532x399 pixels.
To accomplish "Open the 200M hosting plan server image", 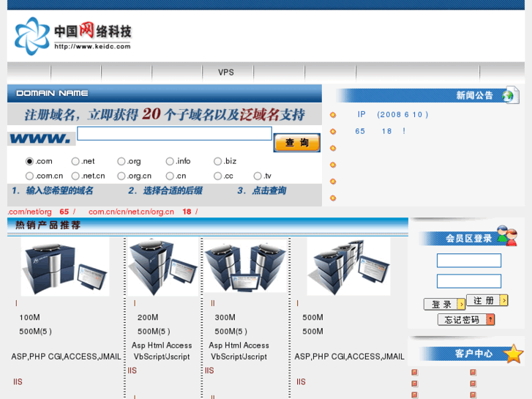I will tap(163, 266).
